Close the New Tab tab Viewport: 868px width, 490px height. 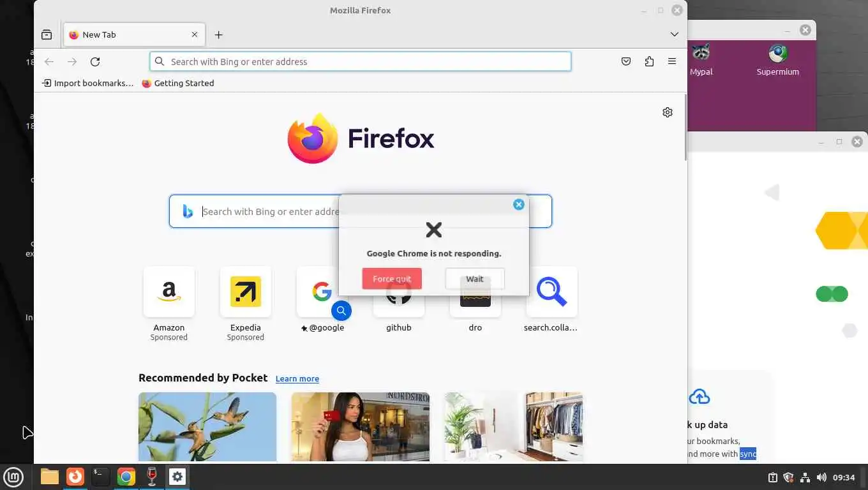click(x=195, y=34)
